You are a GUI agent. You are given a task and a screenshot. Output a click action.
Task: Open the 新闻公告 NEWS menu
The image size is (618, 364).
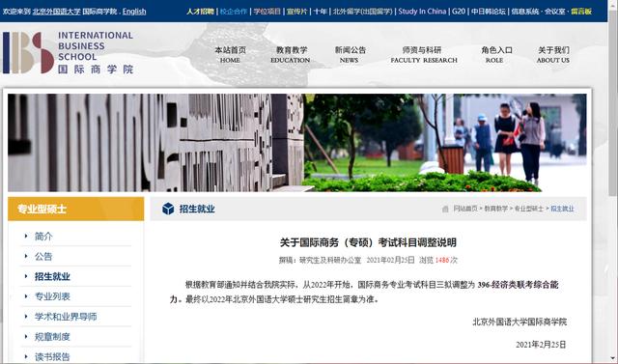coord(350,55)
